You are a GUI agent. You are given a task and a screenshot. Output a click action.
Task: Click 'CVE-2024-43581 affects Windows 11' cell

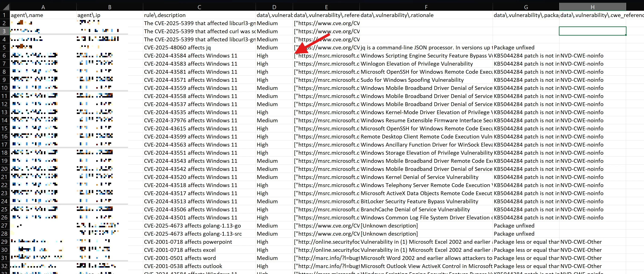click(x=199, y=72)
